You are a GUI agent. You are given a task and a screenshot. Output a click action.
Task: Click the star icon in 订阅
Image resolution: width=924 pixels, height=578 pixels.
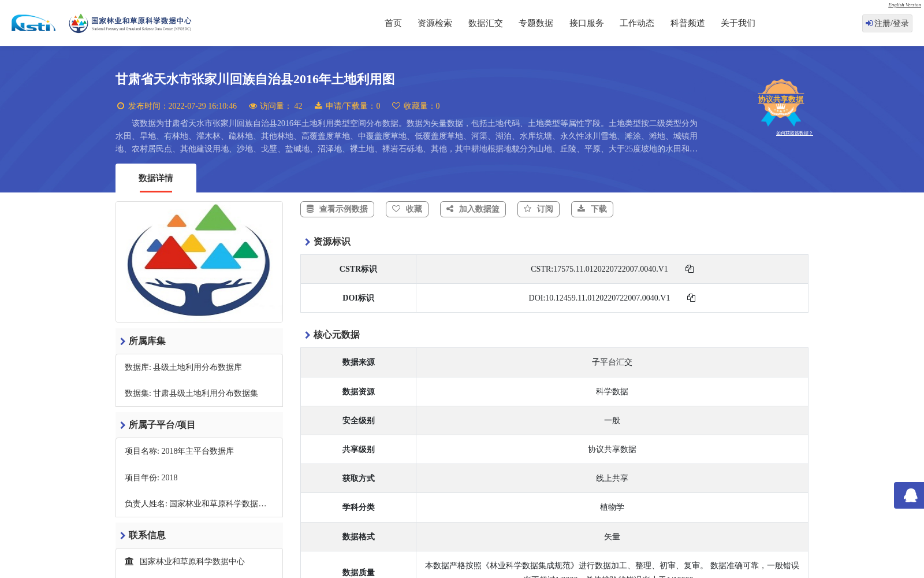coord(527,209)
